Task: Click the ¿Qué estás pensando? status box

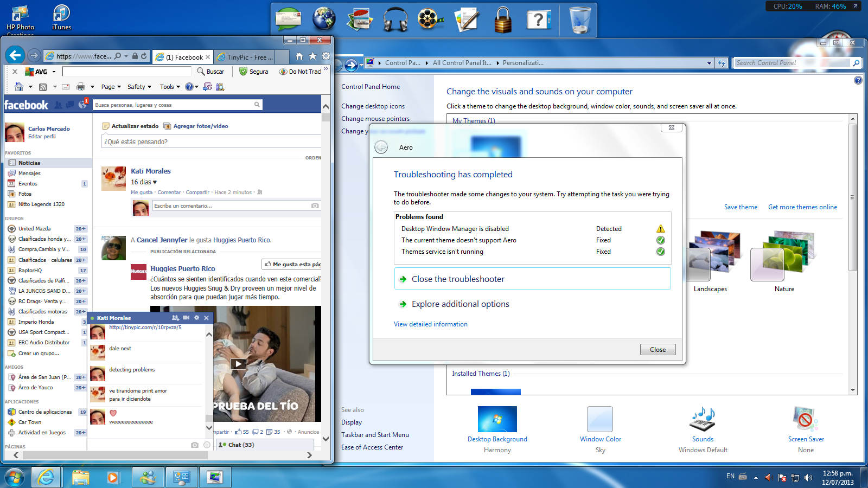Action: 211,142
